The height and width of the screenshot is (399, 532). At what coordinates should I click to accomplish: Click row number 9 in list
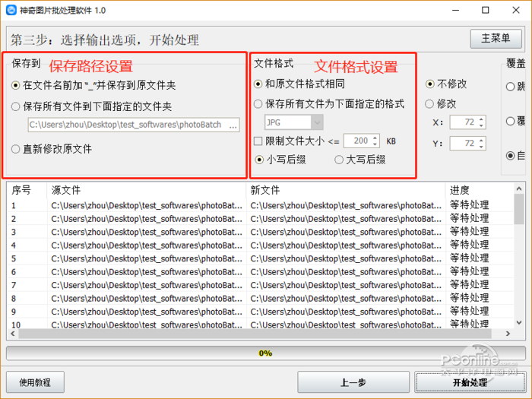coord(14,312)
